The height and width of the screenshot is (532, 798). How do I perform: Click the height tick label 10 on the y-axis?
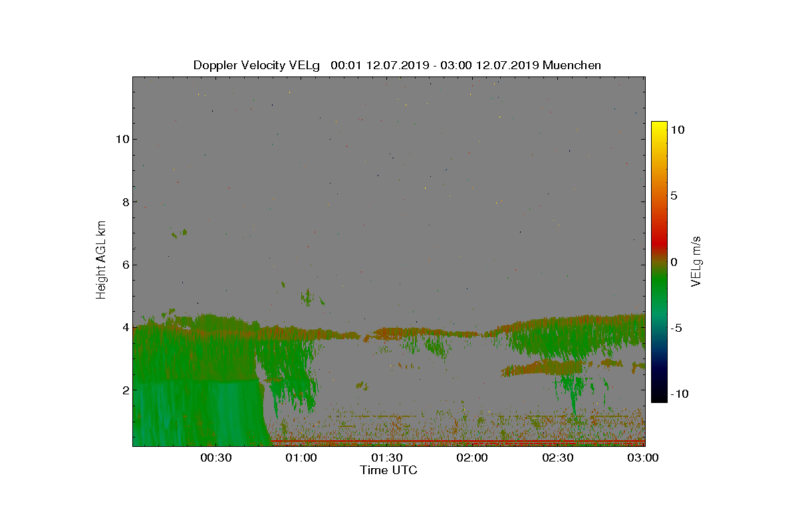(x=121, y=139)
